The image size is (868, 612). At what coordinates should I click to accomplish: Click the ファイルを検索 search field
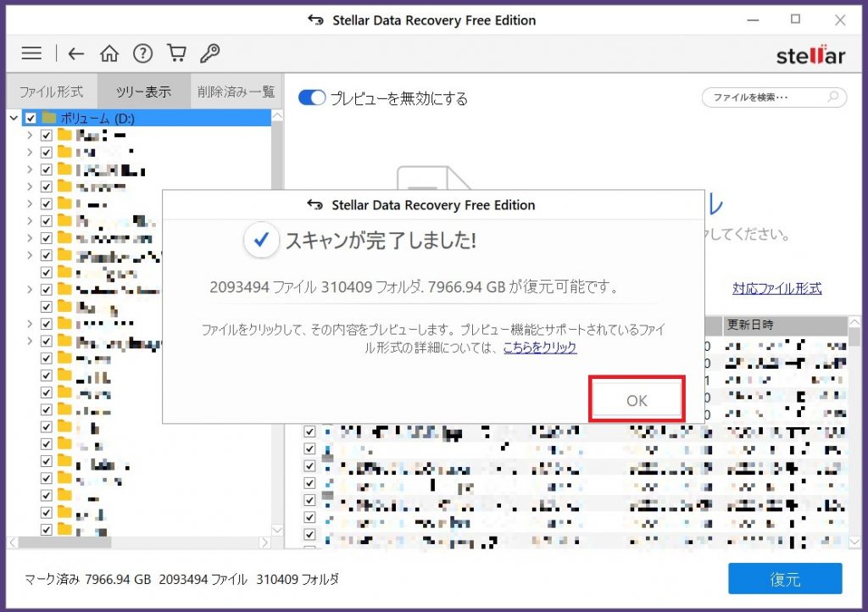[774, 97]
